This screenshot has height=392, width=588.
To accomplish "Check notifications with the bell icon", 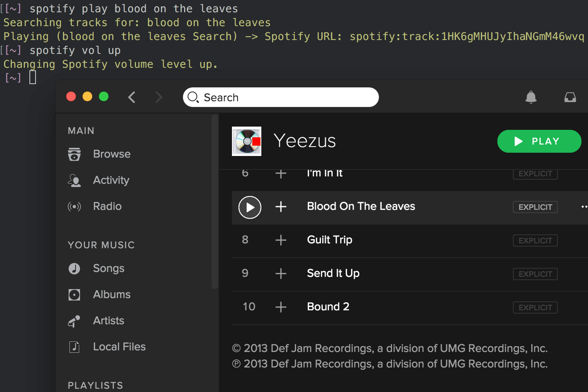I will pyautogui.click(x=531, y=97).
